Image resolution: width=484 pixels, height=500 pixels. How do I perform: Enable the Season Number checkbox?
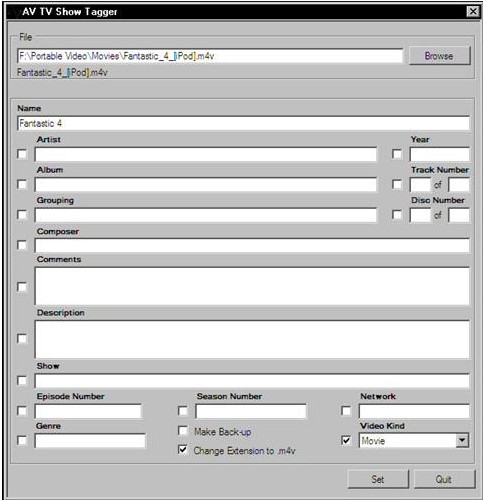click(x=183, y=411)
